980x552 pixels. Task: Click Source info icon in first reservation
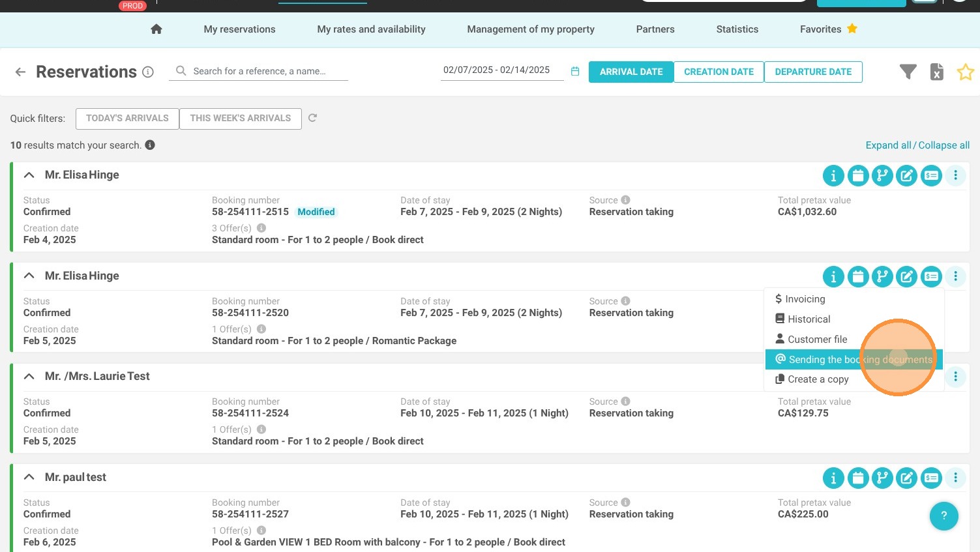point(625,200)
